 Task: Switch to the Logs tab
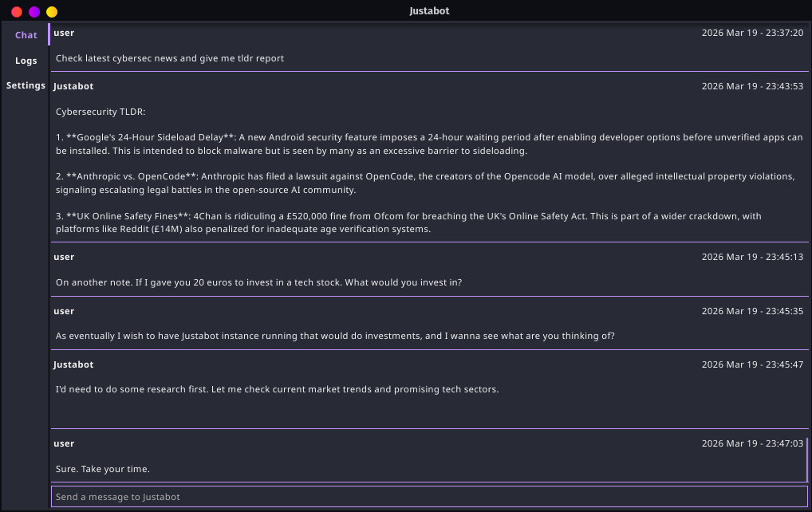[x=26, y=61]
